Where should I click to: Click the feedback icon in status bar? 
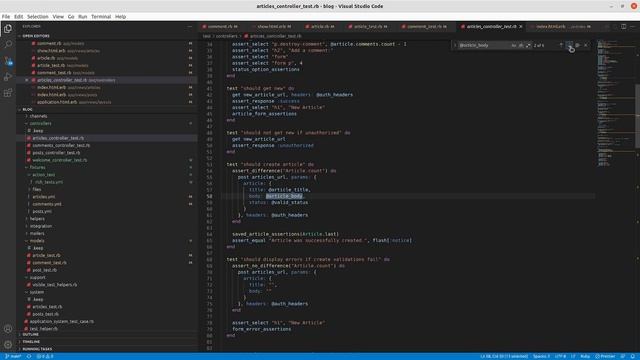[623, 356]
